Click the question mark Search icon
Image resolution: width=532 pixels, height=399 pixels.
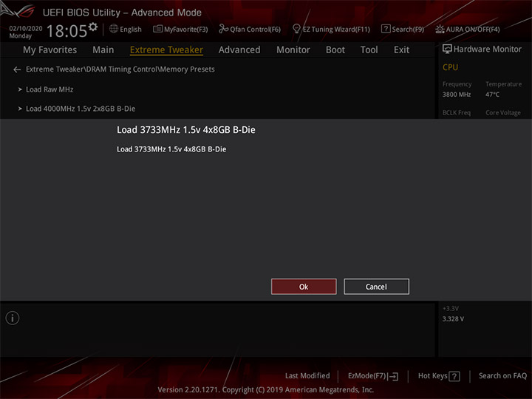386,29
